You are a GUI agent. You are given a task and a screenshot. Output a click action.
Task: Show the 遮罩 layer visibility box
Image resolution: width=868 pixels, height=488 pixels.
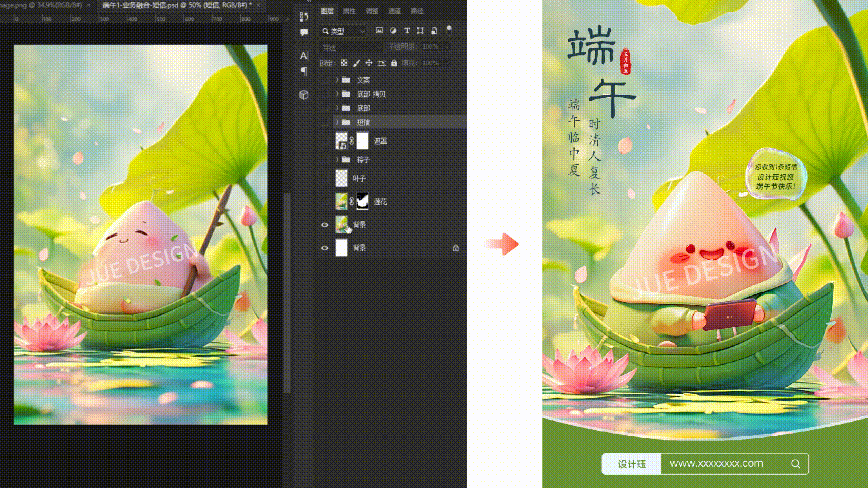point(324,141)
